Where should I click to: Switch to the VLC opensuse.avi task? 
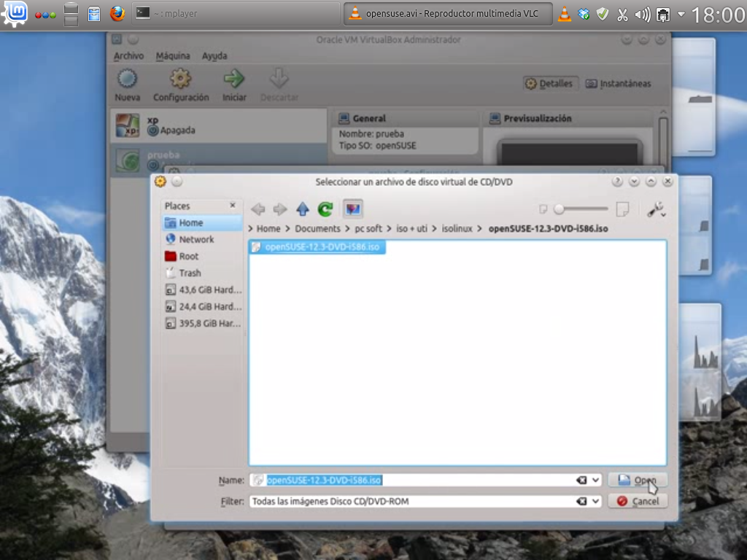(x=448, y=13)
